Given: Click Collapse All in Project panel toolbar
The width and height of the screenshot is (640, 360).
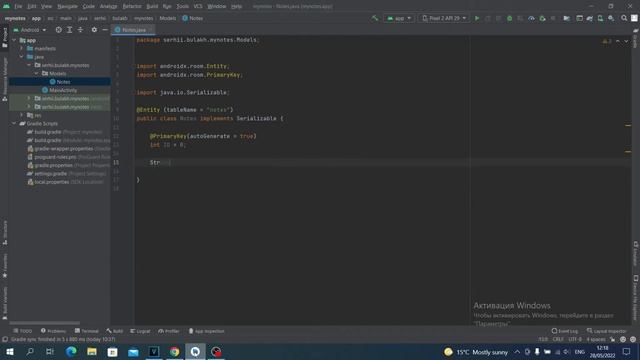Looking at the screenshot, I should pos(80,30).
